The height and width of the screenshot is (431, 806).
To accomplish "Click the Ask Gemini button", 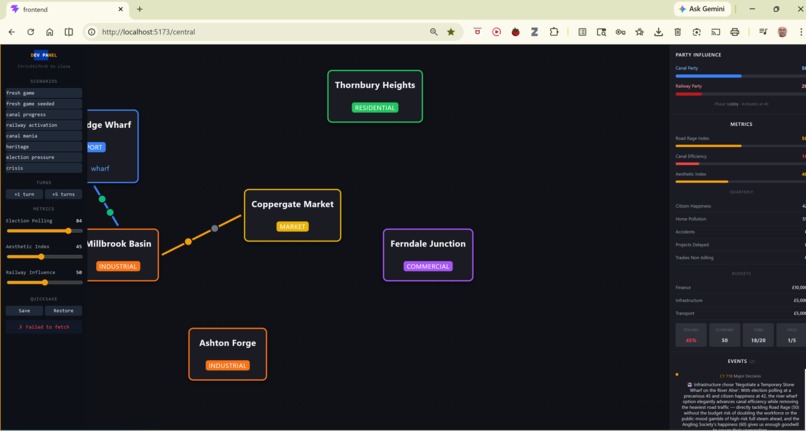I will click(702, 9).
